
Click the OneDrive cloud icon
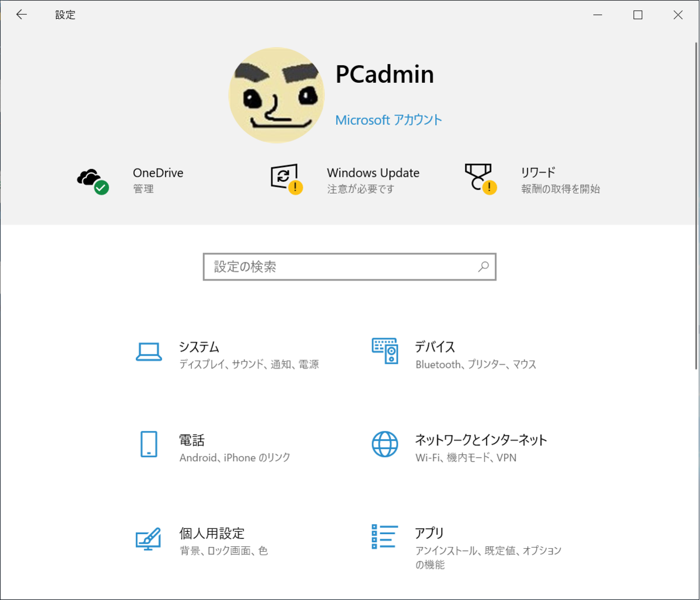[x=93, y=181]
